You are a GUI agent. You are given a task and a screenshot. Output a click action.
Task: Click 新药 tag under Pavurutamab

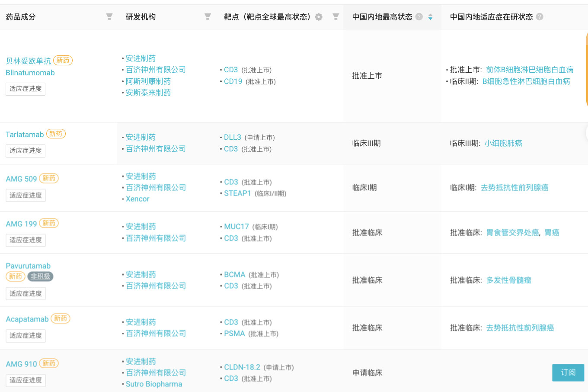click(x=16, y=276)
